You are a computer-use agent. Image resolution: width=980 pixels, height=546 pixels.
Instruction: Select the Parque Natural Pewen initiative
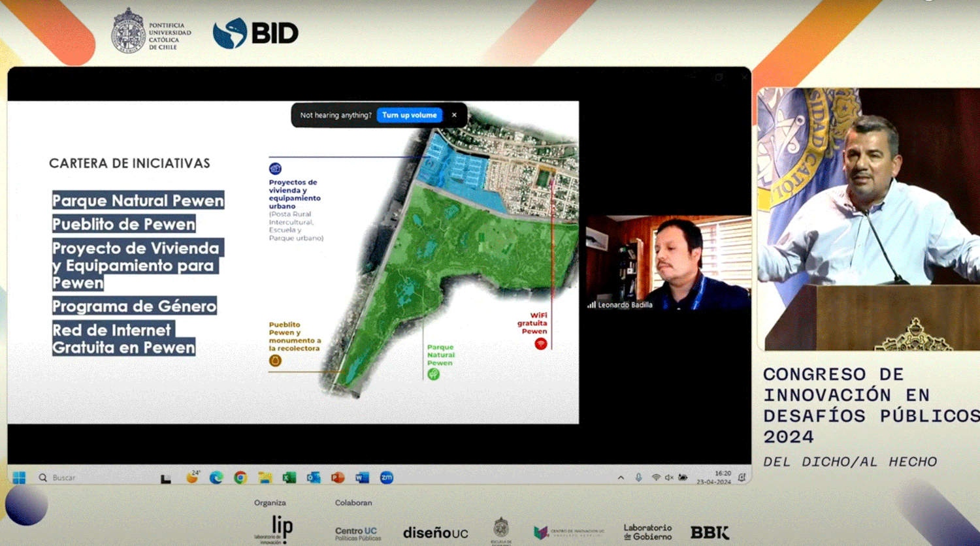click(x=138, y=201)
